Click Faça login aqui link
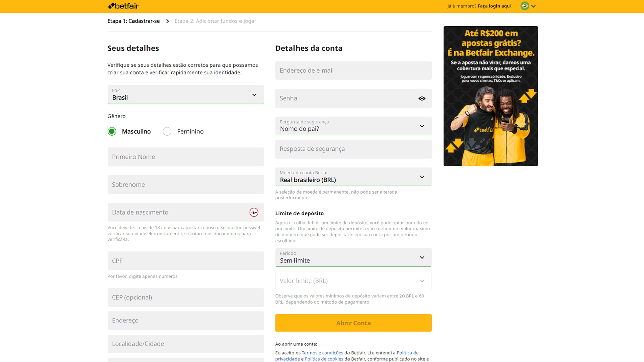Viewport: 644px width, 362px height. (494, 6)
